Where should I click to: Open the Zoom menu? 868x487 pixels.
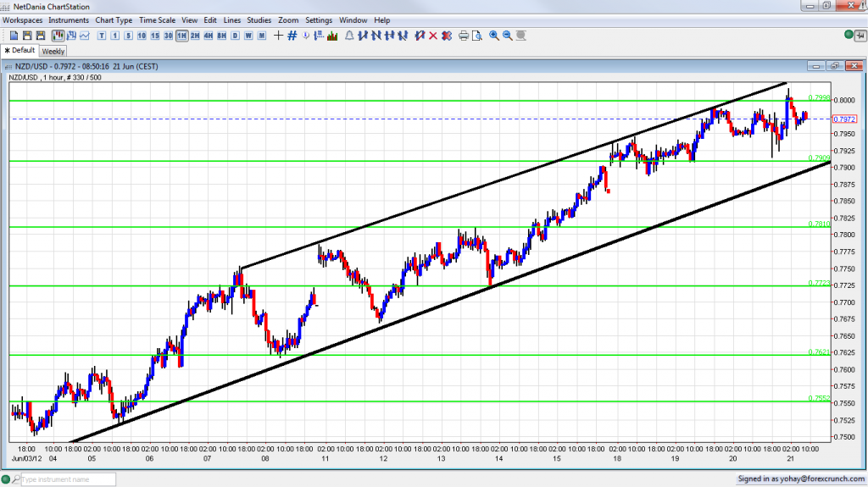point(288,20)
